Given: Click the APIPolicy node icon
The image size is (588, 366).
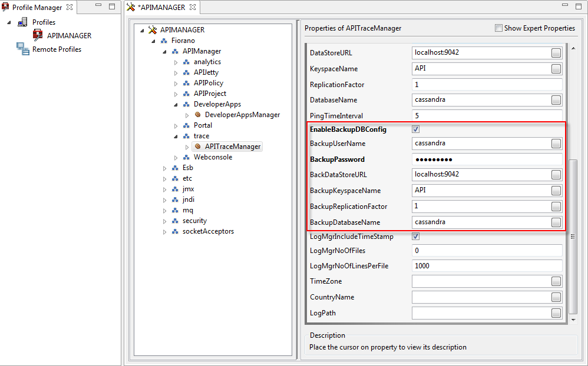Looking at the screenshot, I should point(186,83).
